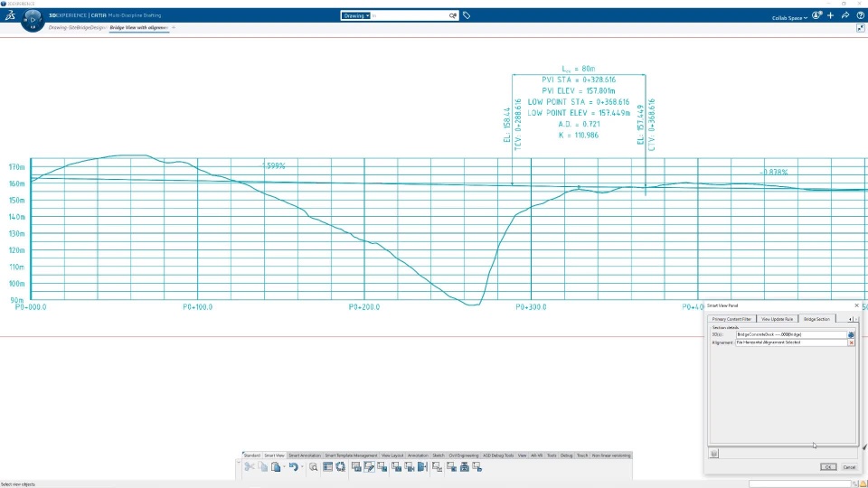Viewport: 868px width, 488px height.
Task: Open the Sketch toolbar tab
Action: click(439, 455)
